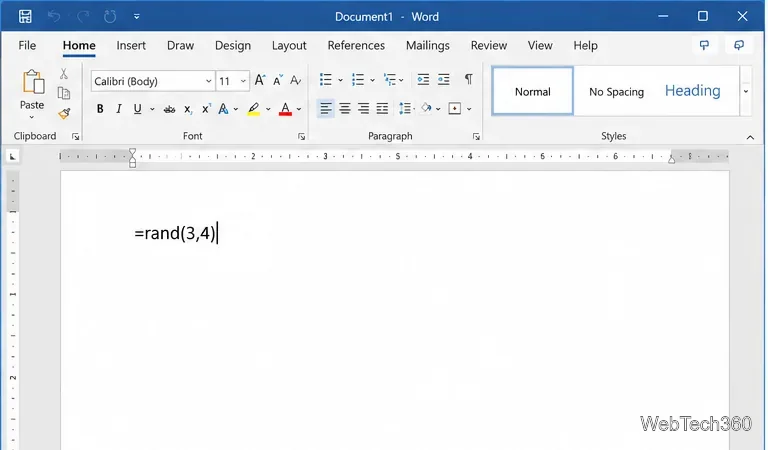Click the Paste clipboard icon
Image resolution: width=768 pixels, height=450 pixels.
click(33, 82)
